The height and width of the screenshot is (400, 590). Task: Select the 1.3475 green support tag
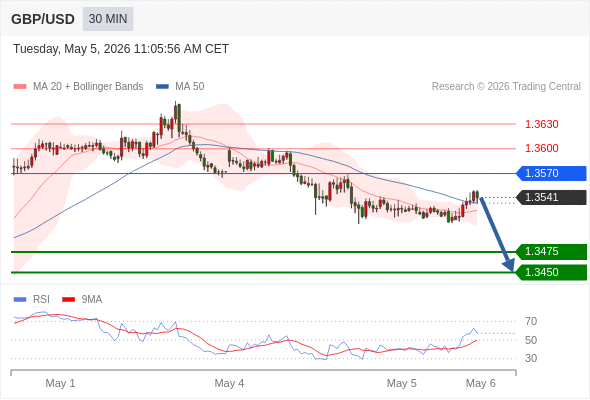[x=551, y=251]
